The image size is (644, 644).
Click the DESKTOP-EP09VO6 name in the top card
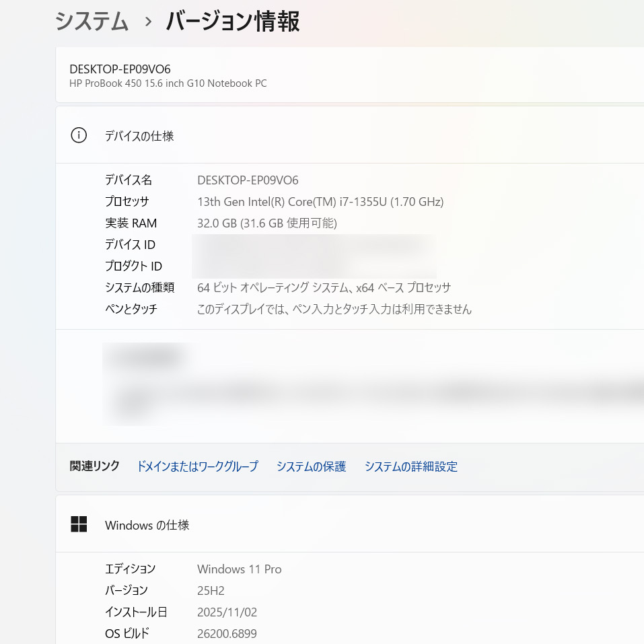coord(120,69)
